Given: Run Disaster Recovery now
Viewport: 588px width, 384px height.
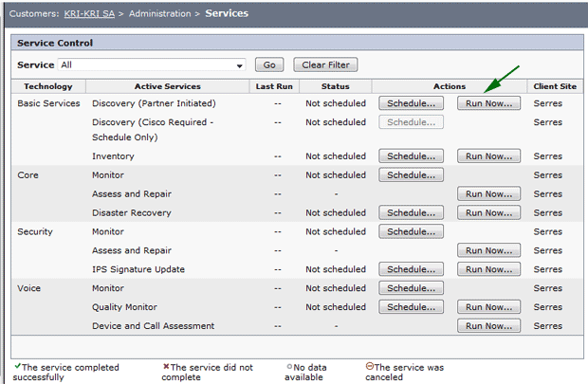Looking at the screenshot, I should pyautogui.click(x=488, y=212).
